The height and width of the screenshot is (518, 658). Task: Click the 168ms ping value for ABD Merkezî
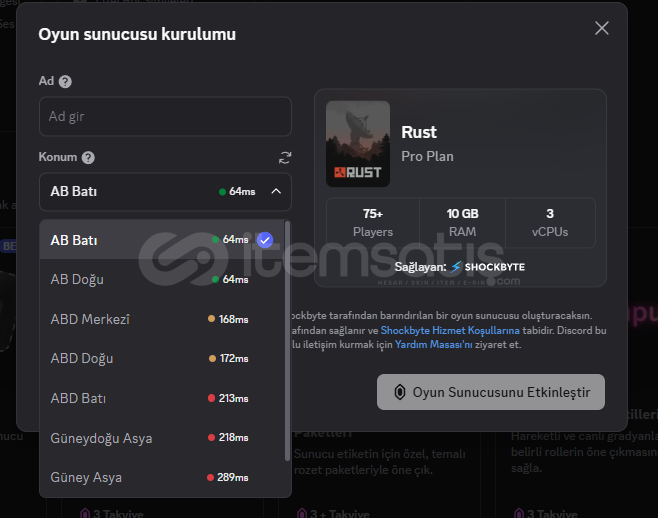click(x=233, y=319)
